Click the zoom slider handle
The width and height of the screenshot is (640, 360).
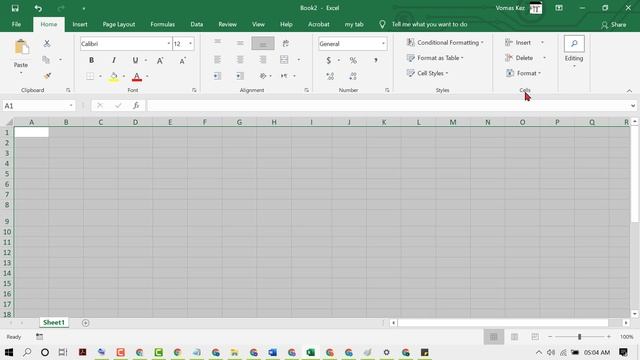point(579,337)
